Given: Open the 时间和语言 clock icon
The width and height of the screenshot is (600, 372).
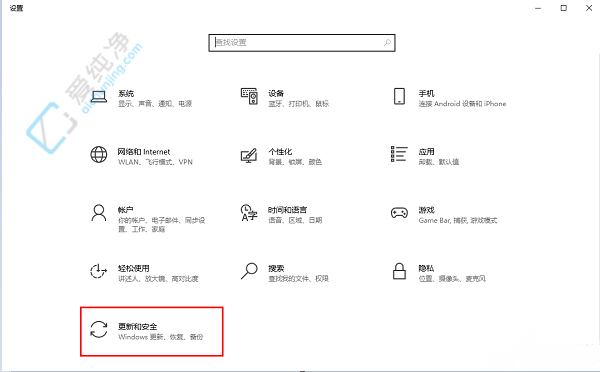Looking at the screenshot, I should point(249,213).
